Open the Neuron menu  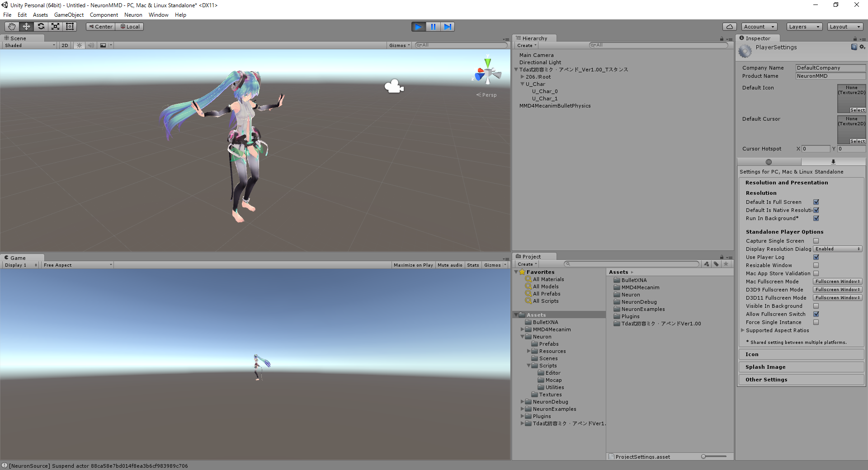point(133,14)
